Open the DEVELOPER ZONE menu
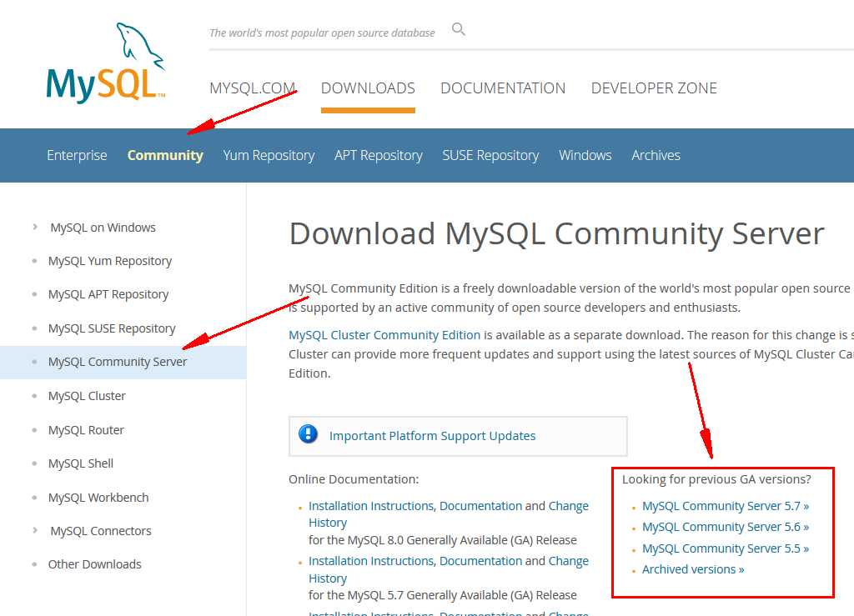The image size is (854, 616). (654, 88)
